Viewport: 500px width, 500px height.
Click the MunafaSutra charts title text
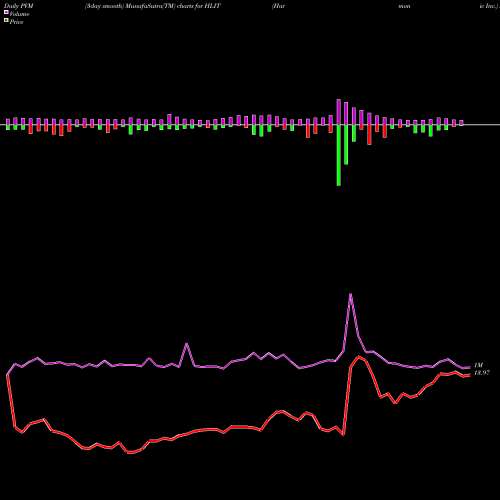click(153, 6)
